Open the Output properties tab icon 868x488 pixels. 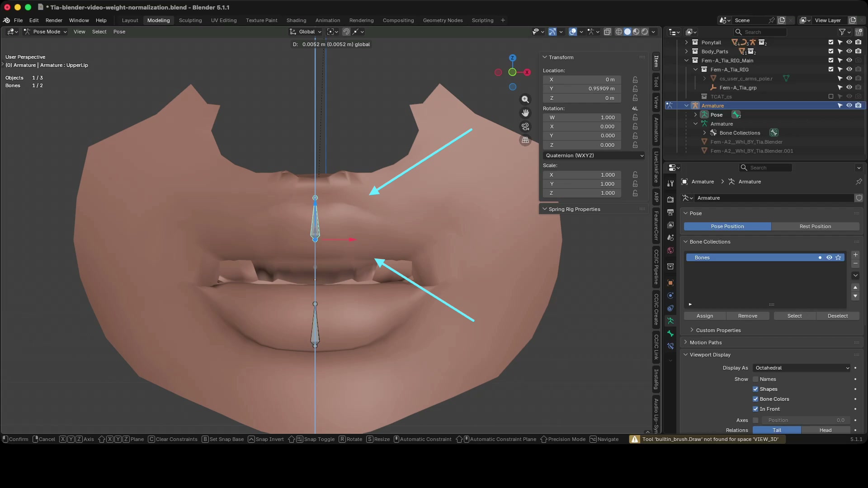click(x=670, y=212)
